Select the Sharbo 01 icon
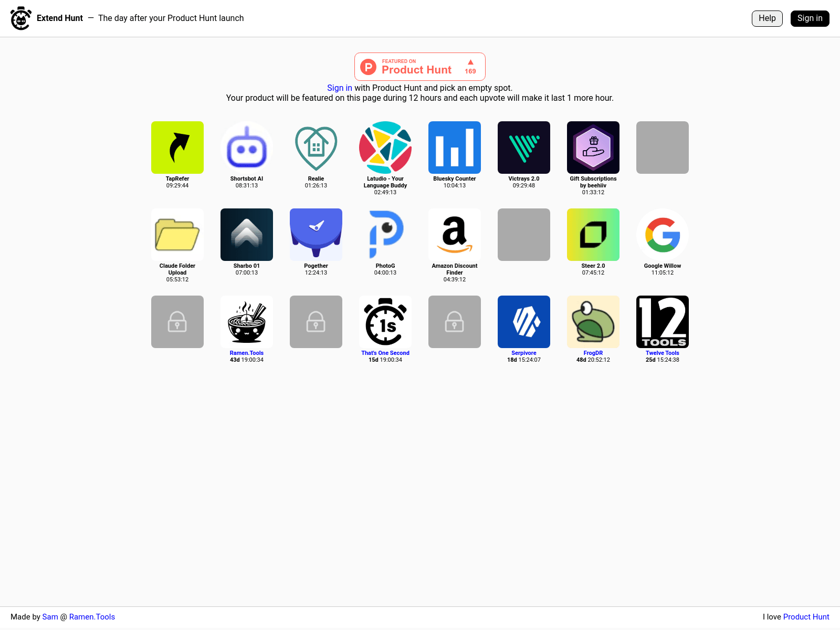 (x=246, y=235)
